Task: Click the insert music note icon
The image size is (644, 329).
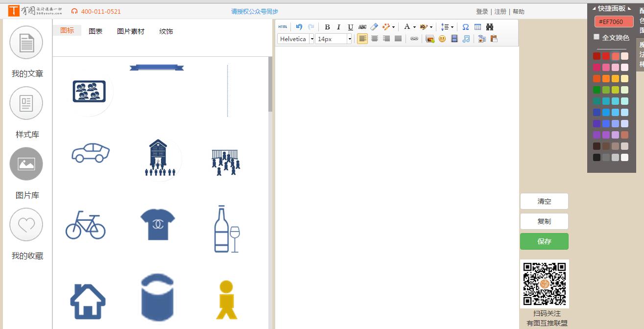Action: [466, 39]
